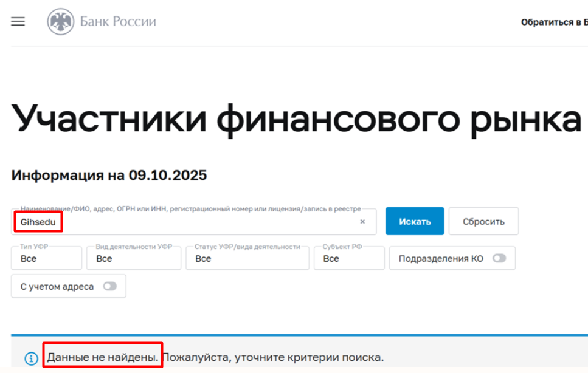Clear the search field using the × icon
588x373 pixels.
point(363,221)
